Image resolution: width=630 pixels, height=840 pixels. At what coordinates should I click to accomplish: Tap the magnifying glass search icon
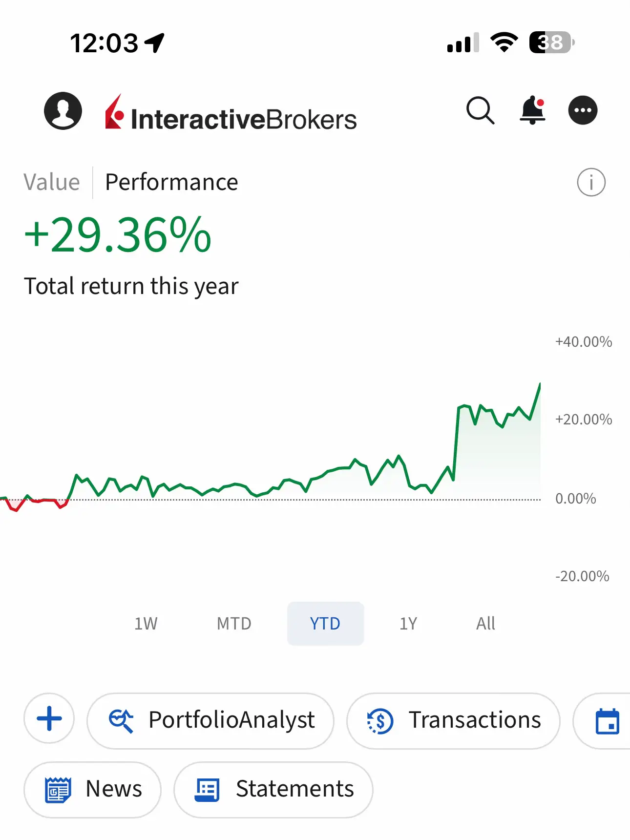click(x=481, y=110)
